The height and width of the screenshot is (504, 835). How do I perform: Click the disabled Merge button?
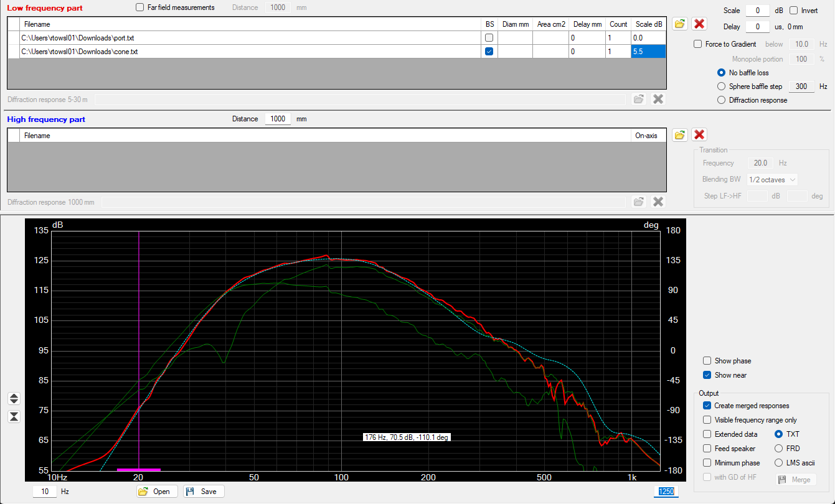[795, 480]
